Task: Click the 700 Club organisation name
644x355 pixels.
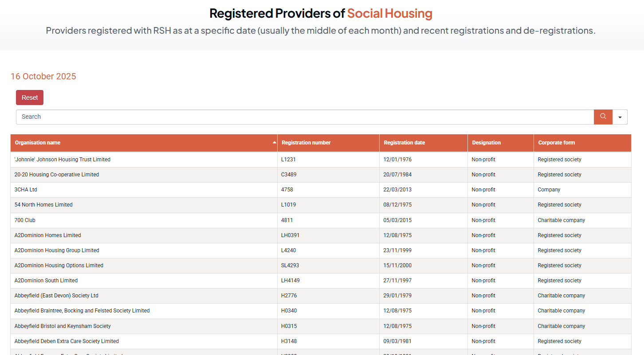Action: click(x=25, y=220)
